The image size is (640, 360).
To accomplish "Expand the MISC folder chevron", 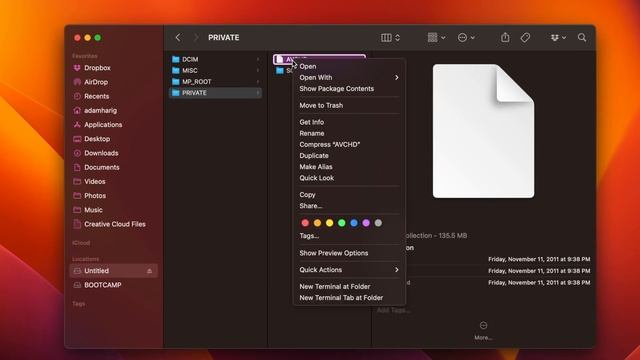I will click(x=258, y=70).
